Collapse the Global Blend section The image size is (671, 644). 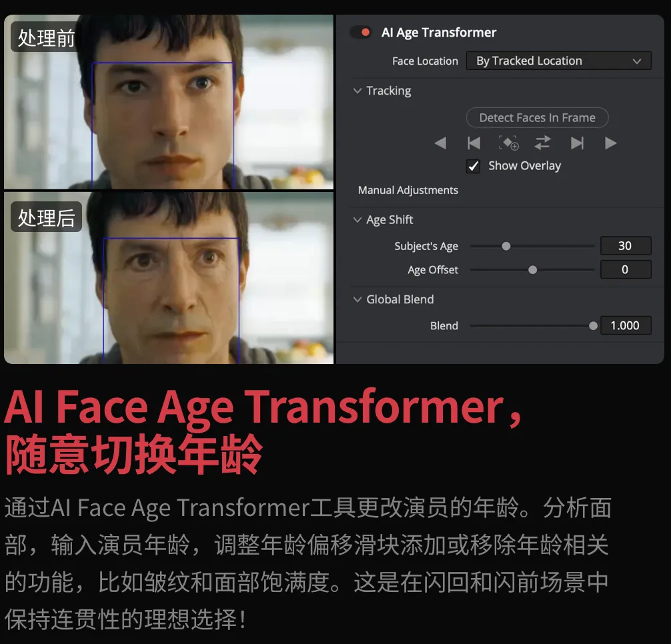358,299
